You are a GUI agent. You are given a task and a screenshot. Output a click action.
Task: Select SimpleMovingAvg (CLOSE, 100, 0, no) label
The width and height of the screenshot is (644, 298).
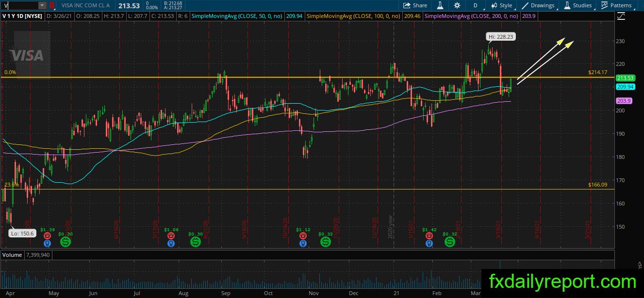coord(354,16)
